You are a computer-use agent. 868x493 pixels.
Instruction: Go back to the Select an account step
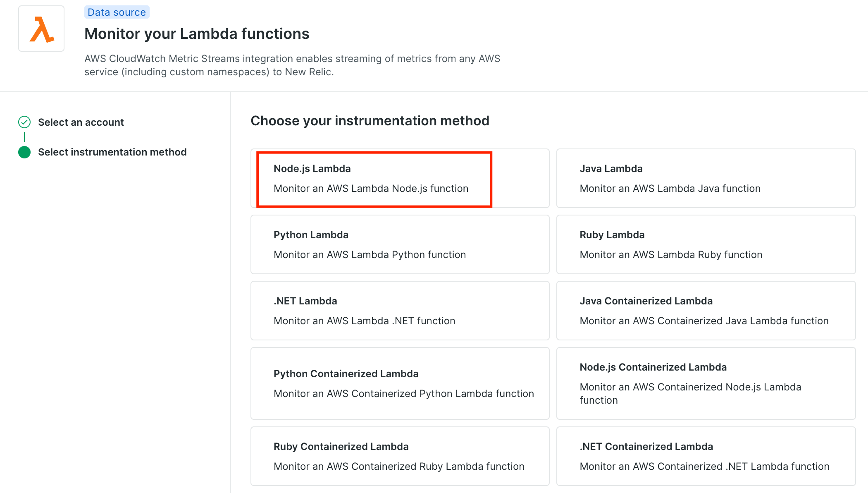(81, 122)
